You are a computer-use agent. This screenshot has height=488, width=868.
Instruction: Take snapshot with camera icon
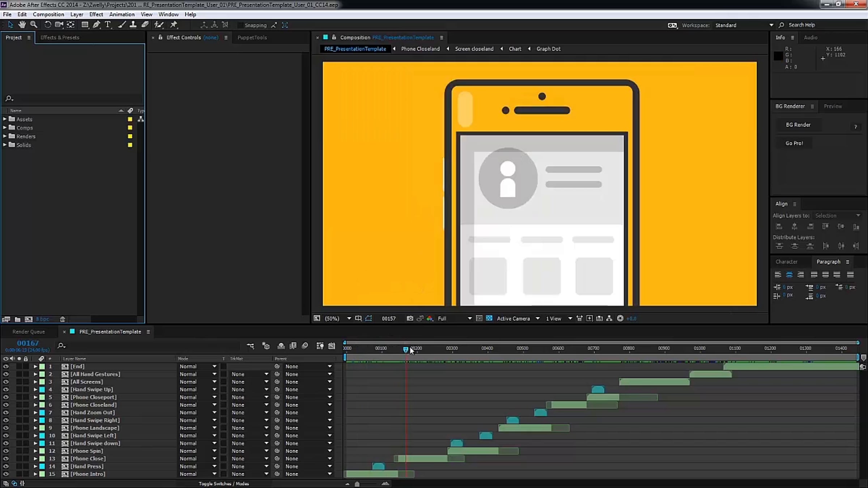[x=410, y=318]
